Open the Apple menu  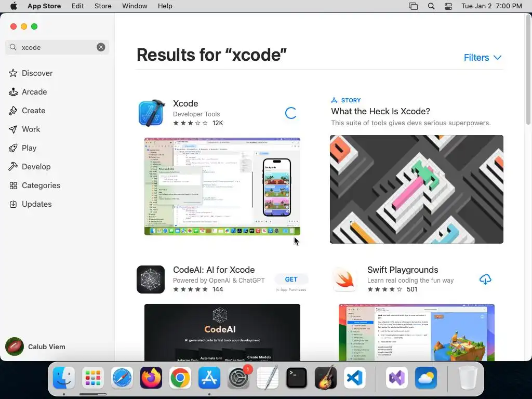[13, 6]
